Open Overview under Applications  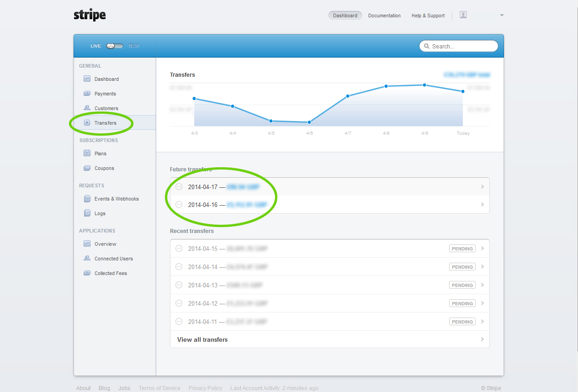point(106,244)
